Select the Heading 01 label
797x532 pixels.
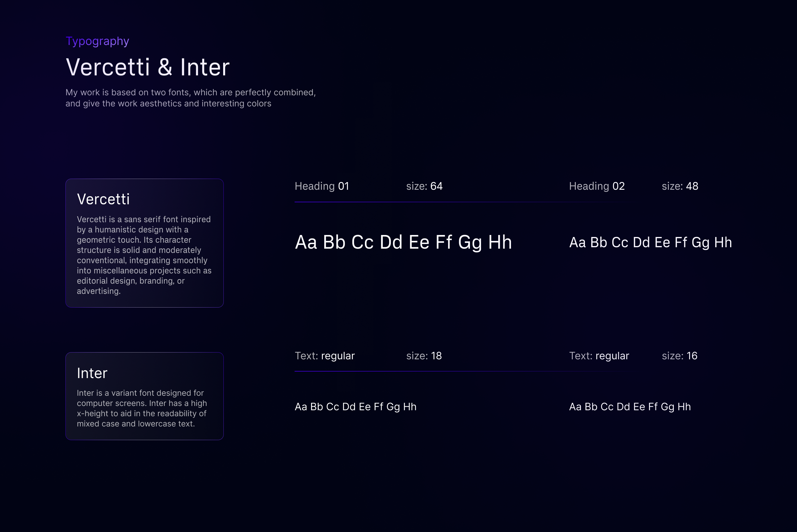point(321,186)
